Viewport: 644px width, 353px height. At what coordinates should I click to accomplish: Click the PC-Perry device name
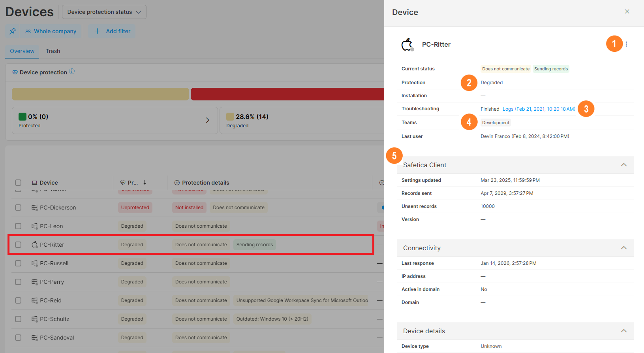tap(52, 282)
